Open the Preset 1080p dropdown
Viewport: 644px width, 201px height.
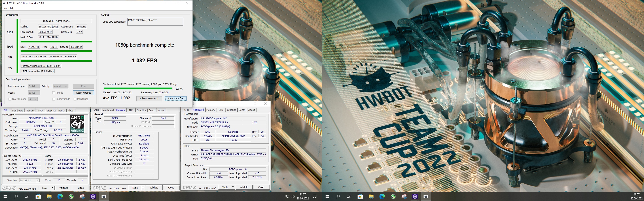(x=34, y=93)
